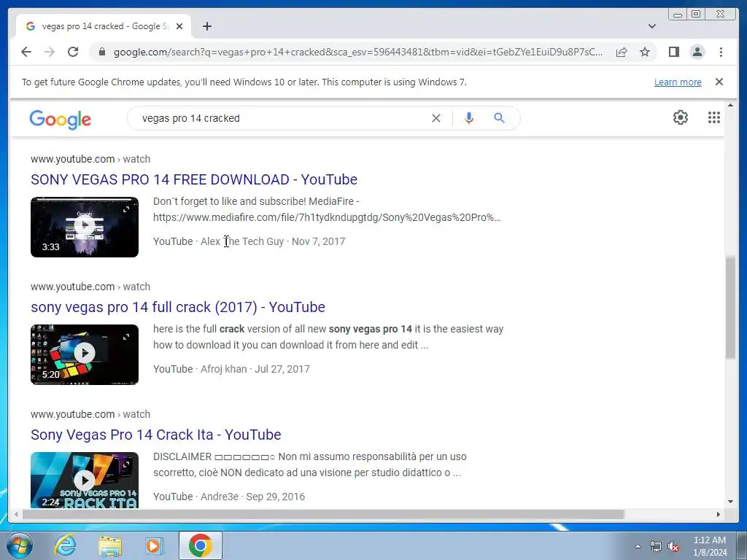Image resolution: width=747 pixels, height=560 pixels.
Task: Click the Alex The Tech Guy channel text
Action: coord(242,241)
